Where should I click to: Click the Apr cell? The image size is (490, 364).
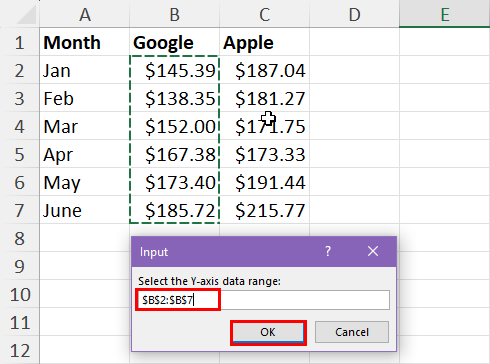[85, 154]
